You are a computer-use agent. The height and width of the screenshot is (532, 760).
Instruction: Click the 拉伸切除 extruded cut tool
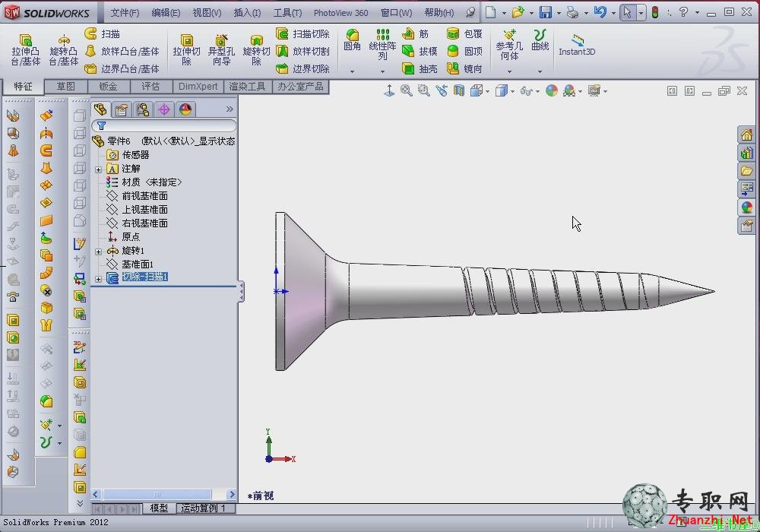[187, 49]
